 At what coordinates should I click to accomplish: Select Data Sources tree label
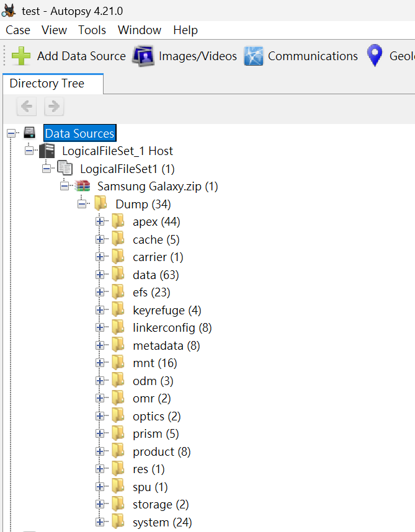click(x=80, y=133)
